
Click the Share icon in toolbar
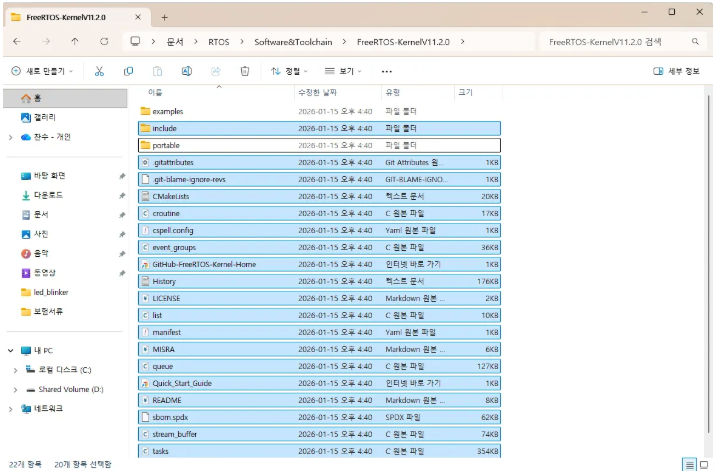[216, 71]
